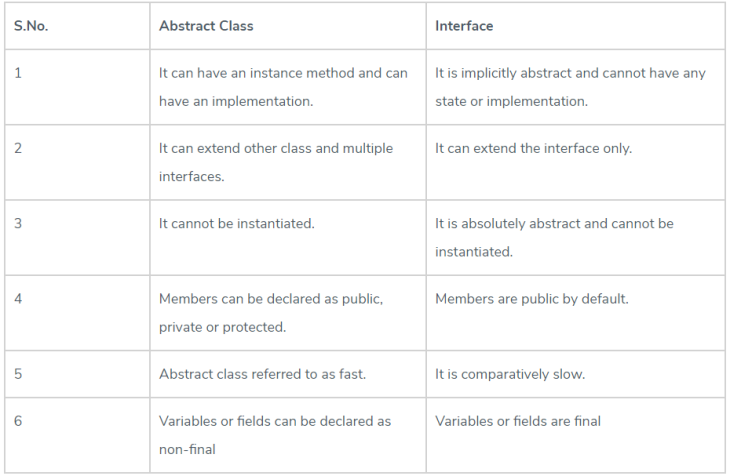Image resolution: width=730 pixels, height=476 pixels.
Task: Click the 'absolutely abstract' interface cell
Action: (554, 237)
